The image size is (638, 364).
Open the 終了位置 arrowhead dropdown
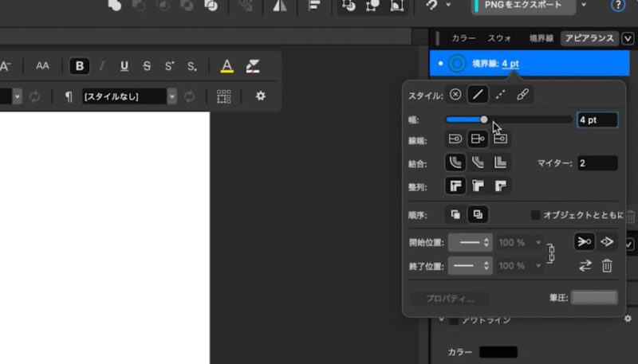471,266
